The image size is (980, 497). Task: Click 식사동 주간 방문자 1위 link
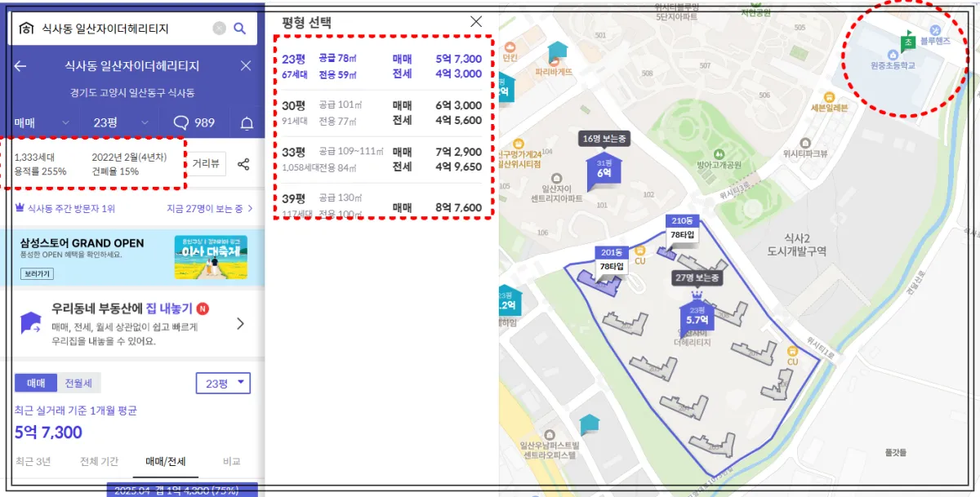[x=65, y=209]
